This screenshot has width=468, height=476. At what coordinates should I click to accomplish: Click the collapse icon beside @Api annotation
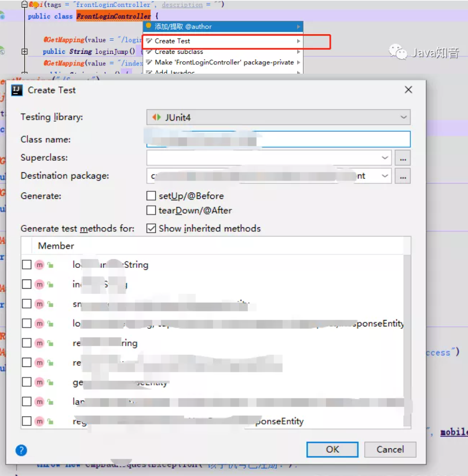pos(24,4)
